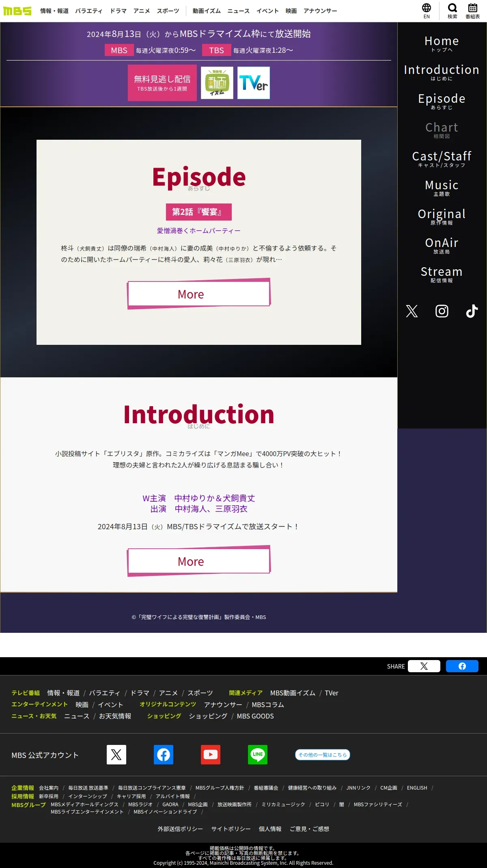This screenshot has width=487, height=868.
Task: Open 新卒採用 footer link
Action: (x=49, y=796)
